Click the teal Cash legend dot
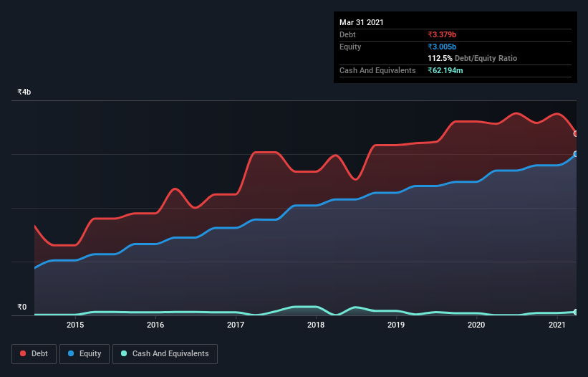The height and width of the screenshot is (377, 588). coord(124,353)
